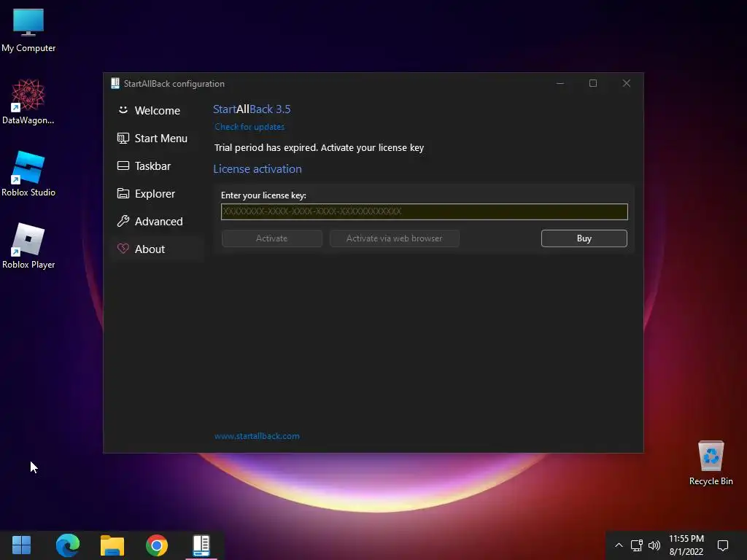The height and width of the screenshot is (560, 747).
Task: Click the volume speaker tray icon
Action: pyautogui.click(x=654, y=545)
